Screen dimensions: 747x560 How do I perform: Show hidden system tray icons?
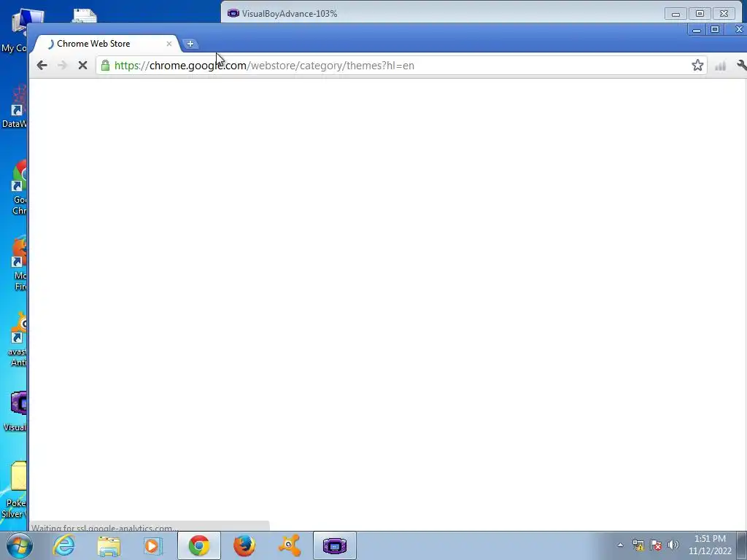(x=620, y=545)
